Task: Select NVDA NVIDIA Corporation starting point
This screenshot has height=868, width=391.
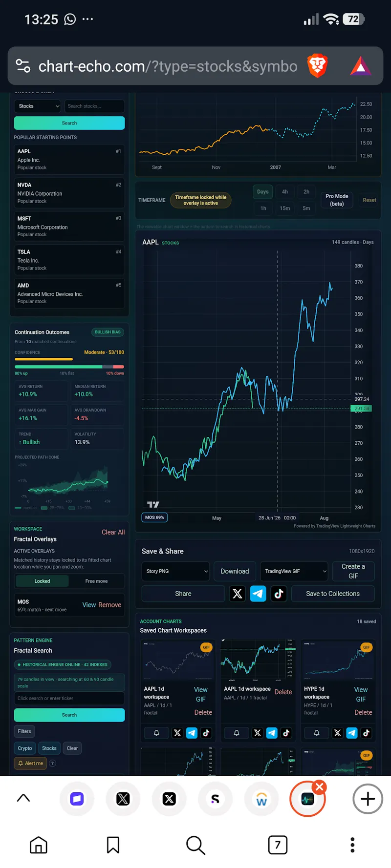Action: pos(69,193)
